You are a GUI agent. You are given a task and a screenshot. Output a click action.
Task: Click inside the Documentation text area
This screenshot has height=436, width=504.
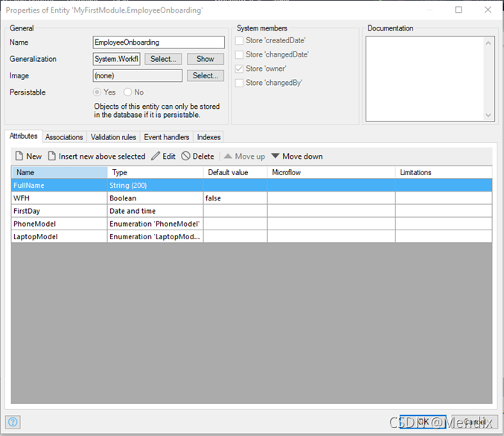tap(424, 79)
